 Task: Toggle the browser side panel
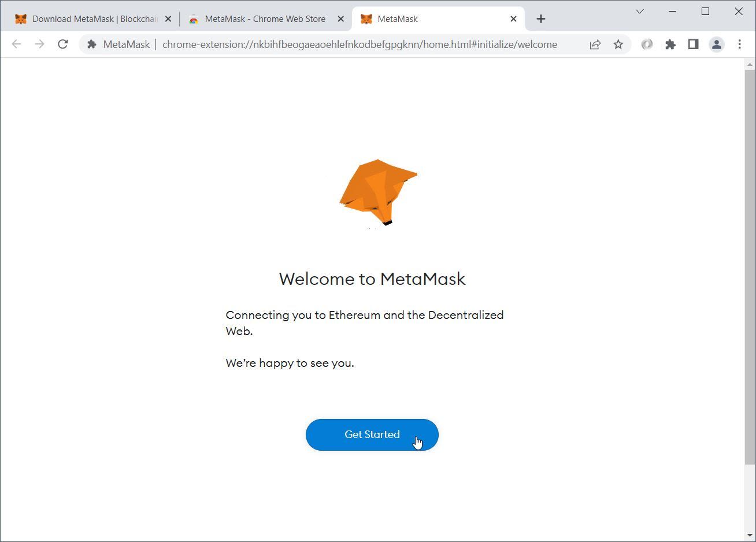693,44
